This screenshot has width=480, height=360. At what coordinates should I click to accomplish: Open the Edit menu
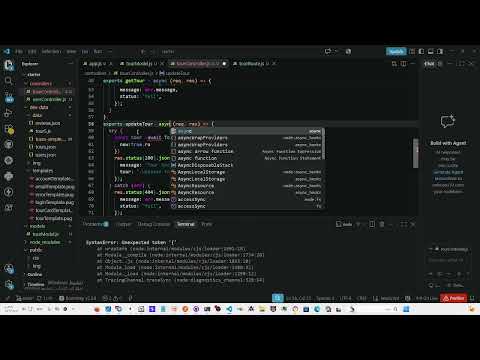32,51
